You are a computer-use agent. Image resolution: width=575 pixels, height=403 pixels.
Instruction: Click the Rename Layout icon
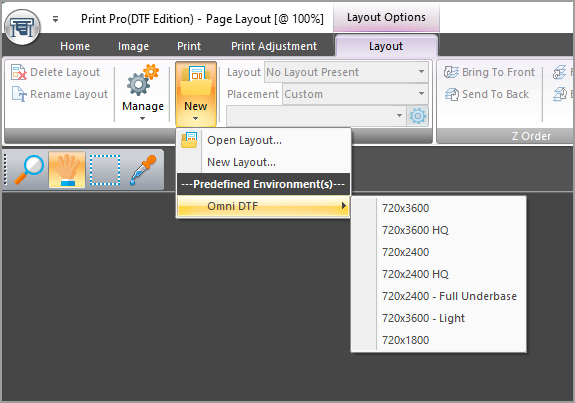tap(18, 94)
